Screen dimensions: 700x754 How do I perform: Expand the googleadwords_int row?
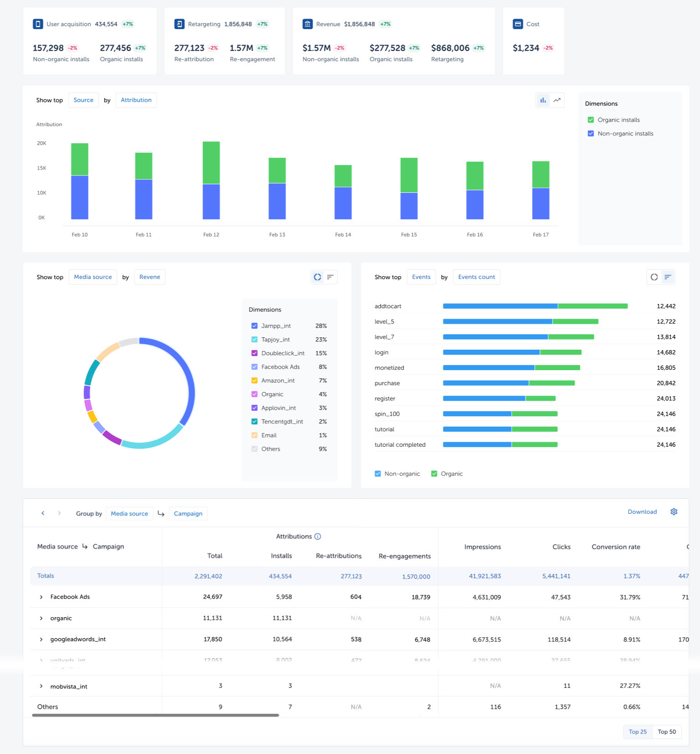tap(41, 640)
